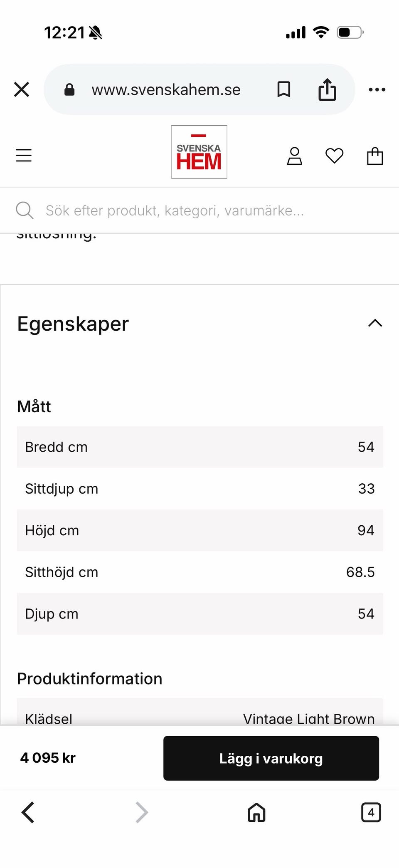Viewport: 399px width, 868px height.
Task: Tap the Egenskaper section heading
Action: coord(73,324)
